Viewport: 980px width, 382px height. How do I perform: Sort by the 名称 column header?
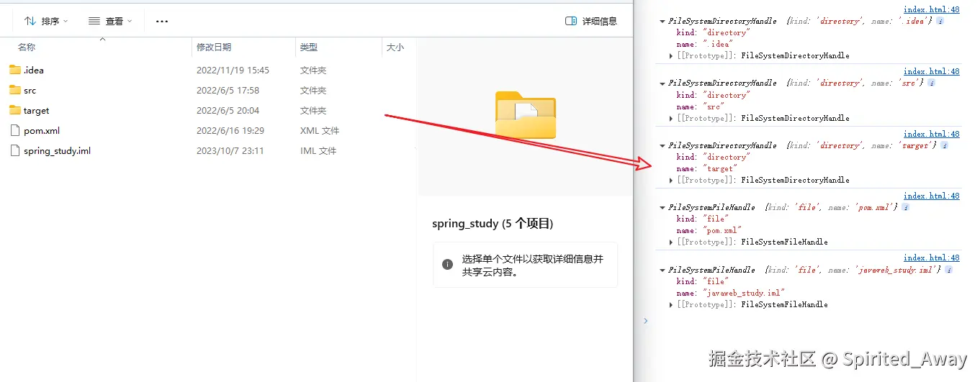click(x=27, y=47)
